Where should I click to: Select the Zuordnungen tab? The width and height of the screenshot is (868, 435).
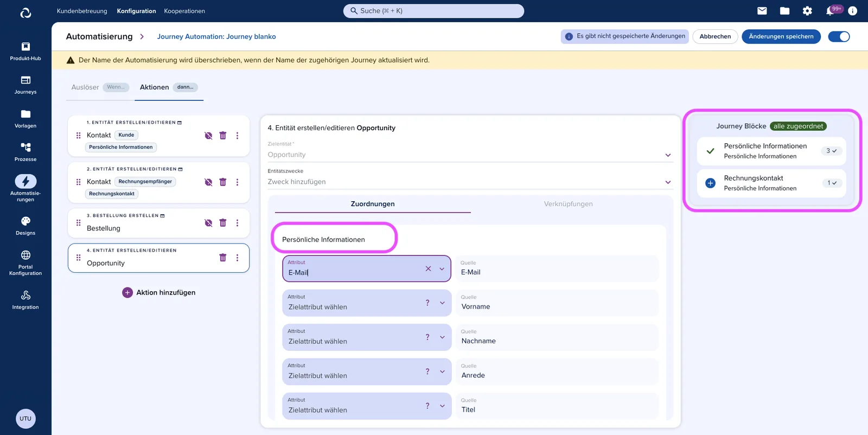[x=373, y=204]
